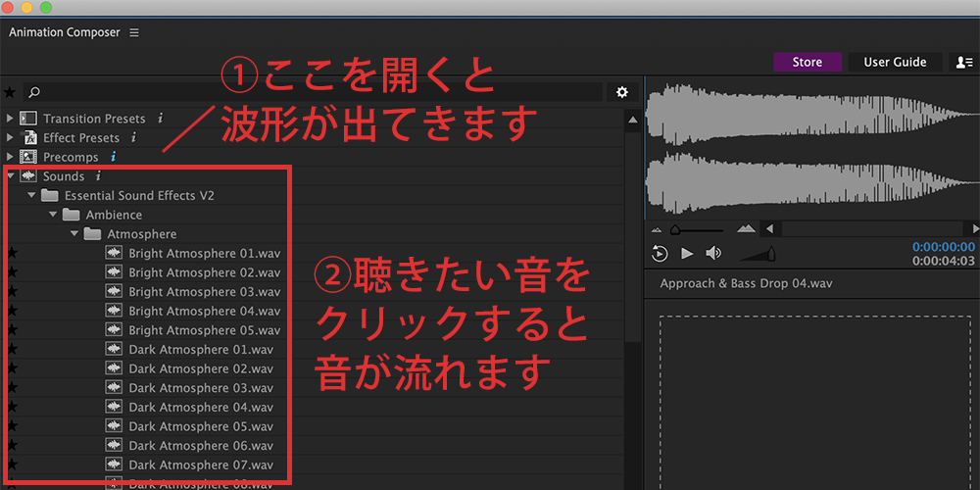Select the Ambience folder
The width and height of the screenshot is (980, 490).
pos(115,215)
